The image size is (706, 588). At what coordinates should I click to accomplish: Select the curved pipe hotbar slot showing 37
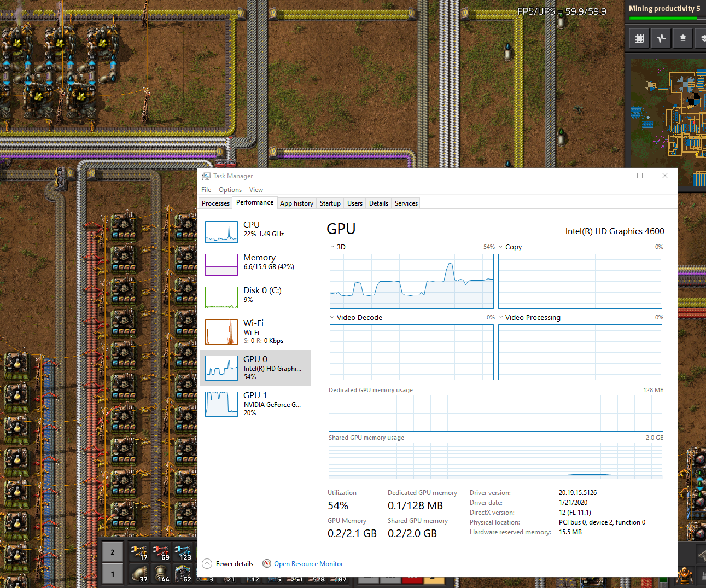pyautogui.click(x=139, y=574)
